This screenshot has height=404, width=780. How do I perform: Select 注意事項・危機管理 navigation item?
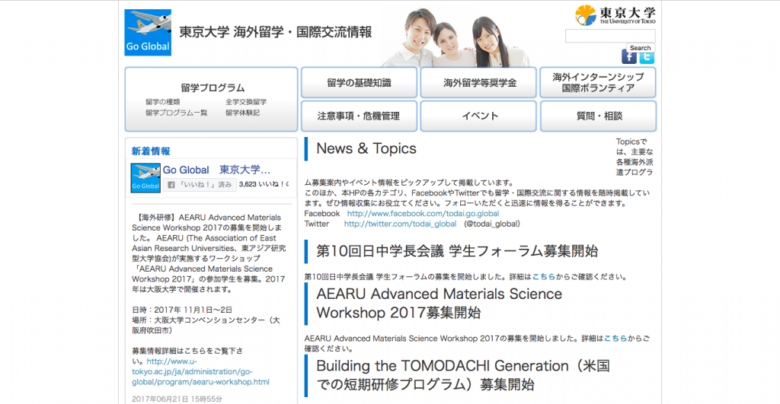[359, 116]
